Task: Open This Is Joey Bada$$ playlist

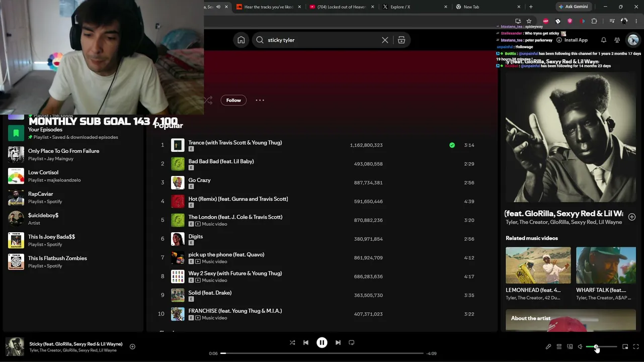Action: click(73, 240)
